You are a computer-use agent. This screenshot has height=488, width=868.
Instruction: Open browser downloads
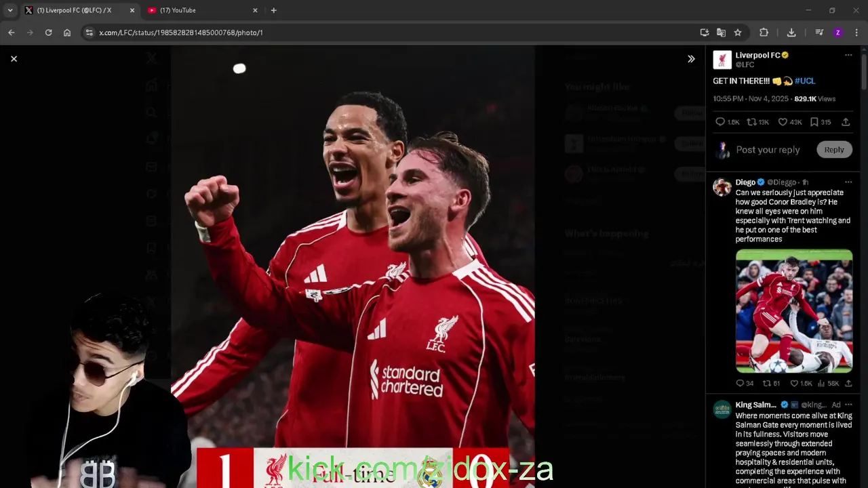(791, 33)
